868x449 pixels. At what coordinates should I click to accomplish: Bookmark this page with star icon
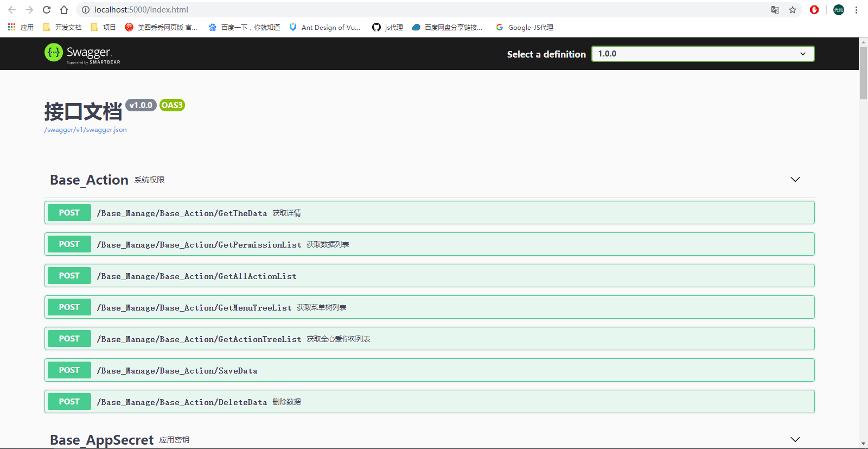click(793, 10)
